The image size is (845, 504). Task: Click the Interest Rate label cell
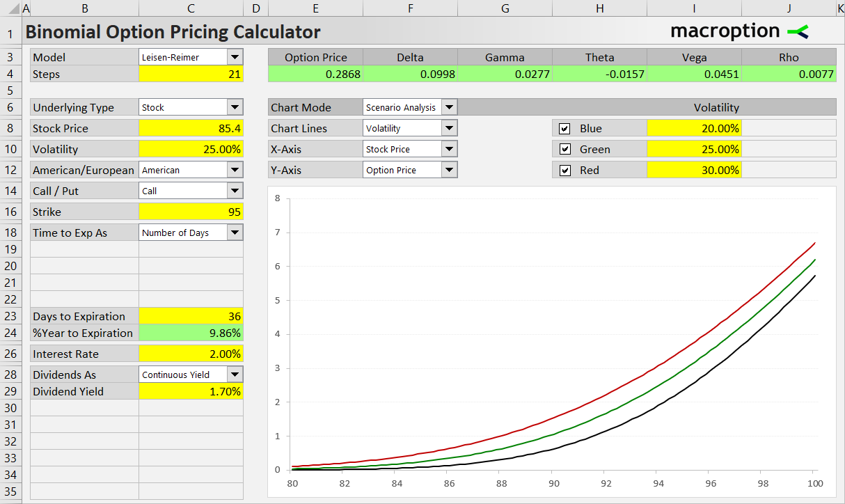[x=84, y=354]
